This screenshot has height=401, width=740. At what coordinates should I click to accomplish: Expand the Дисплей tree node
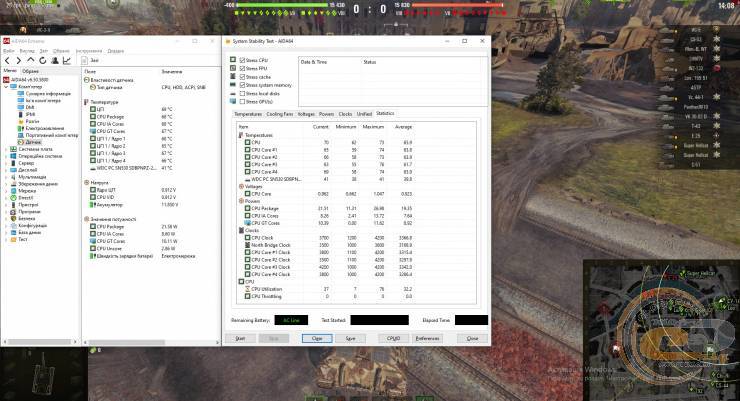[6, 170]
